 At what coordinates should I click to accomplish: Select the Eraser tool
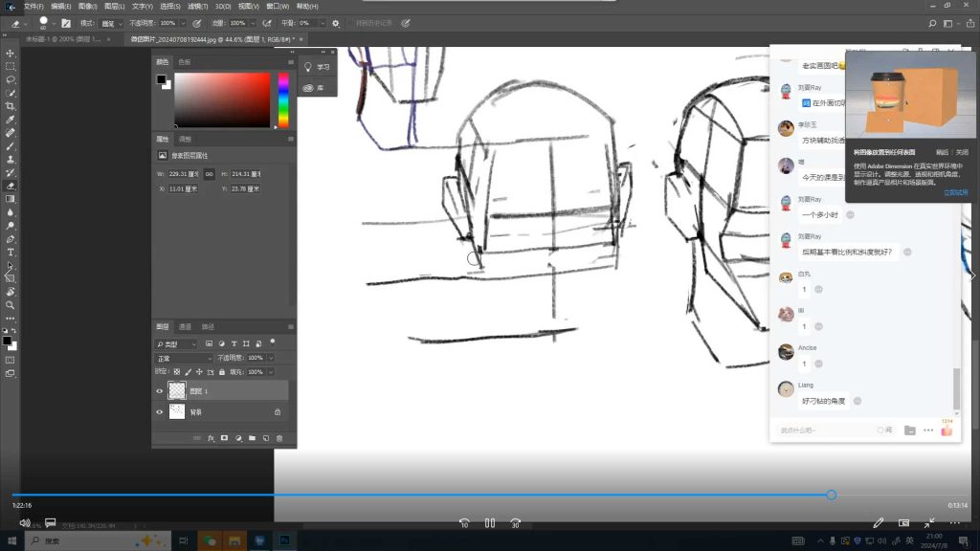pyautogui.click(x=11, y=186)
